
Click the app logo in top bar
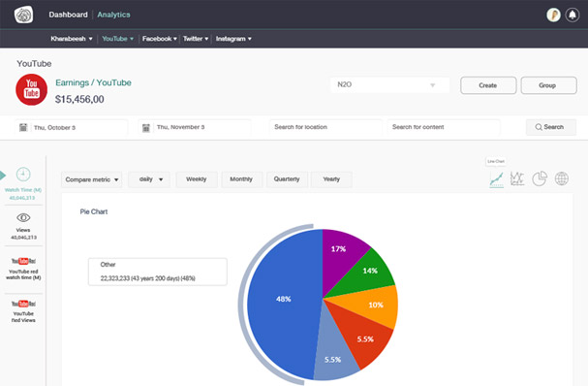pos(23,15)
